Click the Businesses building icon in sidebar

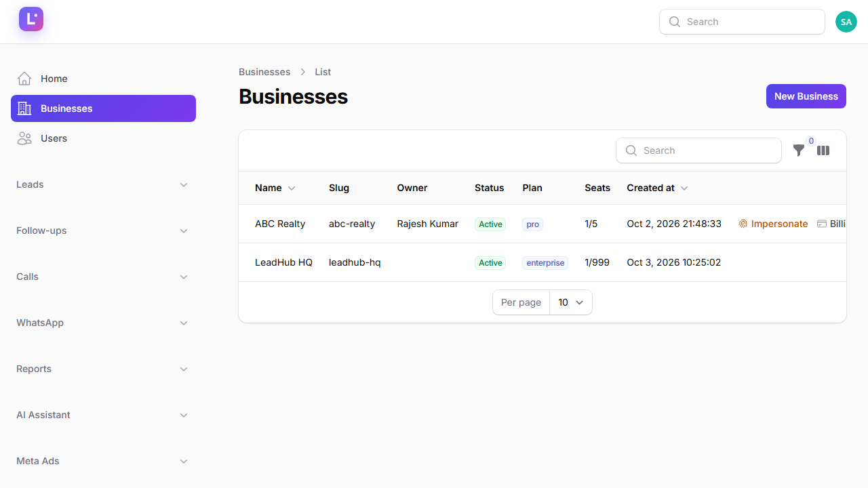24,108
